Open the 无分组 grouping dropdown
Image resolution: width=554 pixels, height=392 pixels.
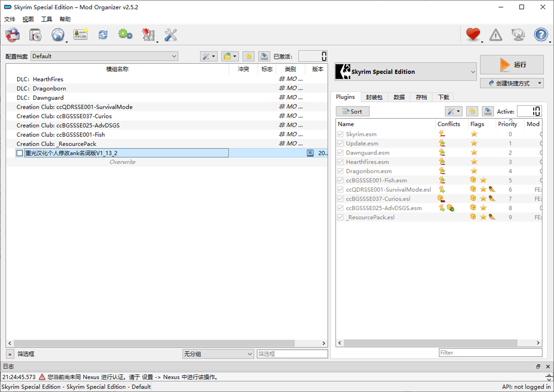point(218,354)
